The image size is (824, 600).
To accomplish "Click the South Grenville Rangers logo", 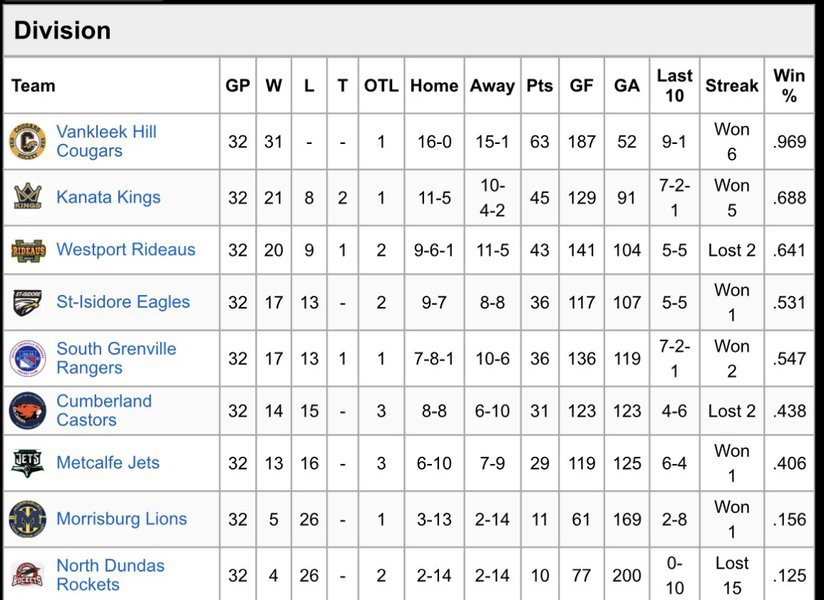I will pos(27,358).
